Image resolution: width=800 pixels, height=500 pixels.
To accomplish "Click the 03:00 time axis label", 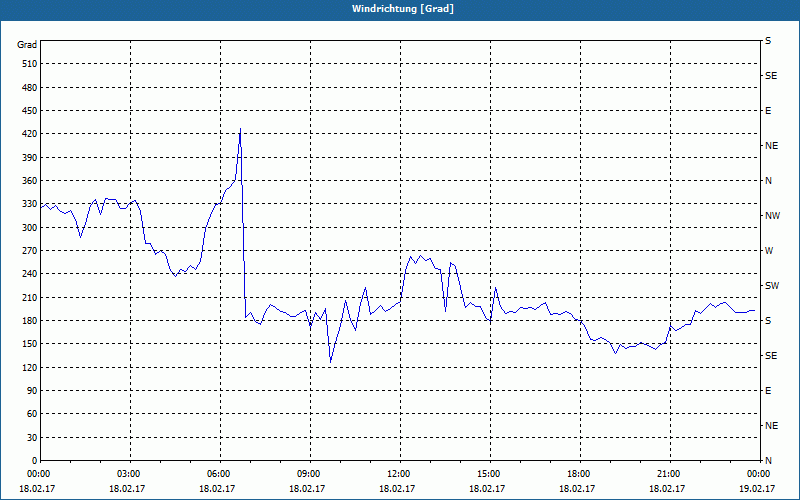I will pos(130,474).
